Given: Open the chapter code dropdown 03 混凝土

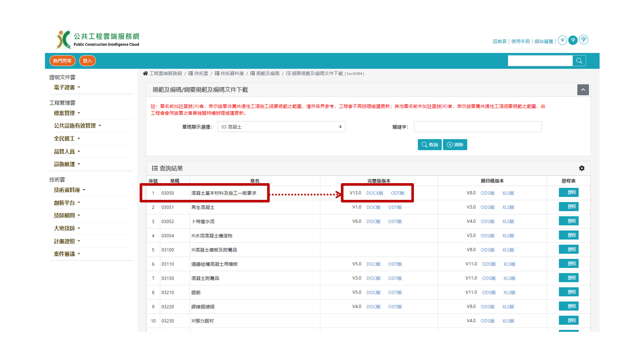Looking at the screenshot, I should point(281,127).
